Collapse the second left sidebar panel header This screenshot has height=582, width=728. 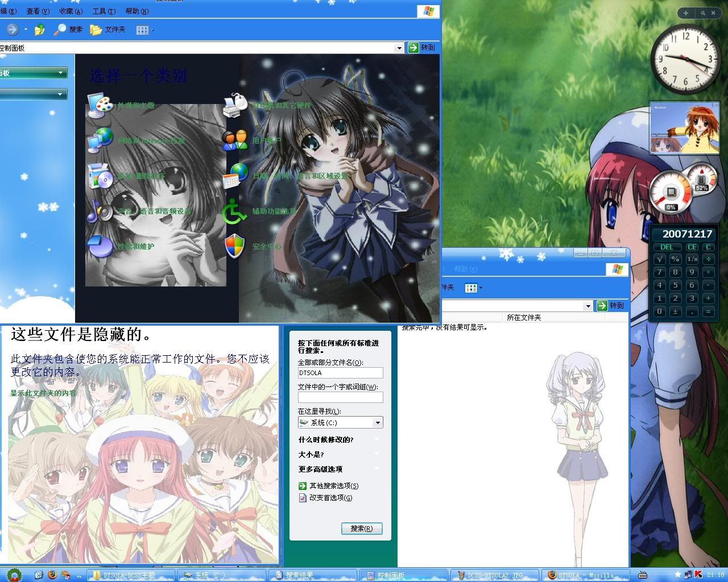click(x=34, y=94)
